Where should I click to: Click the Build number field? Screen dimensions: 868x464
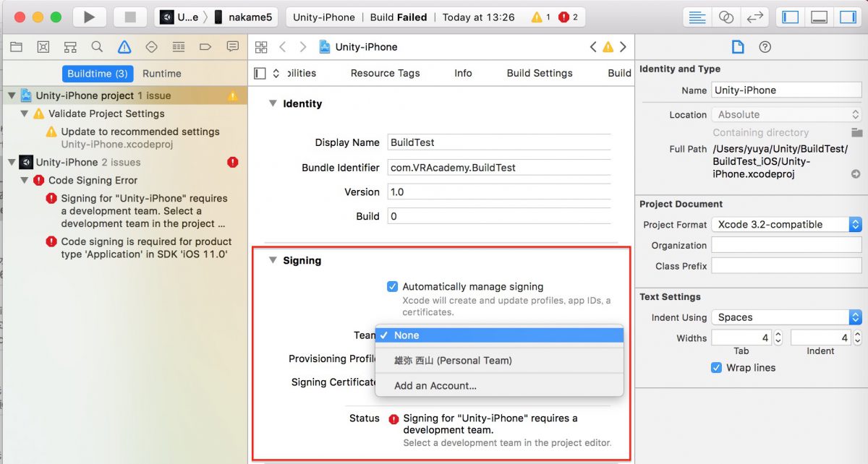(x=499, y=216)
